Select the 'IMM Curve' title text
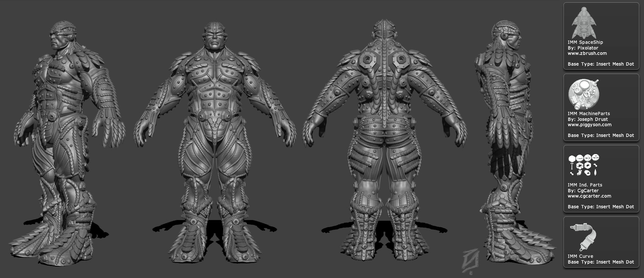The image size is (644, 278). click(580, 256)
